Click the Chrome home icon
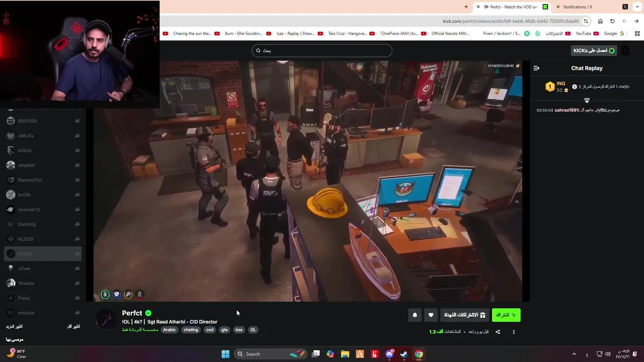 coord(600,21)
